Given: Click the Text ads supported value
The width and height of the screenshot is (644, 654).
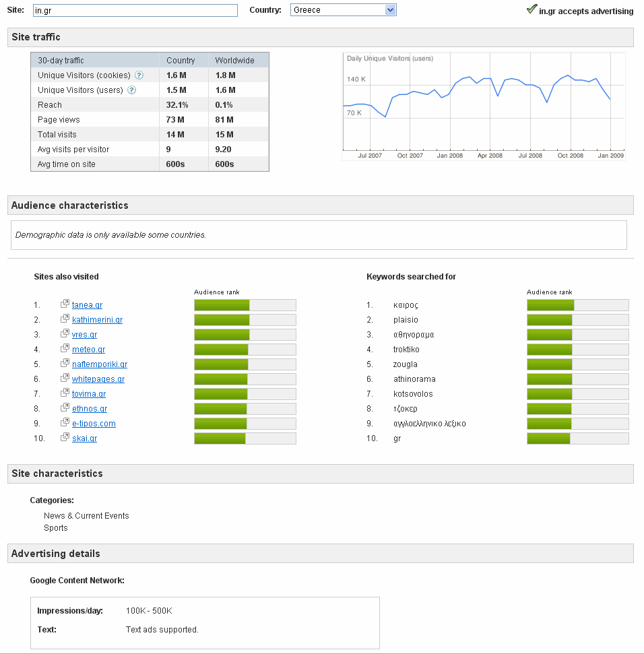Looking at the screenshot, I should [162, 629].
